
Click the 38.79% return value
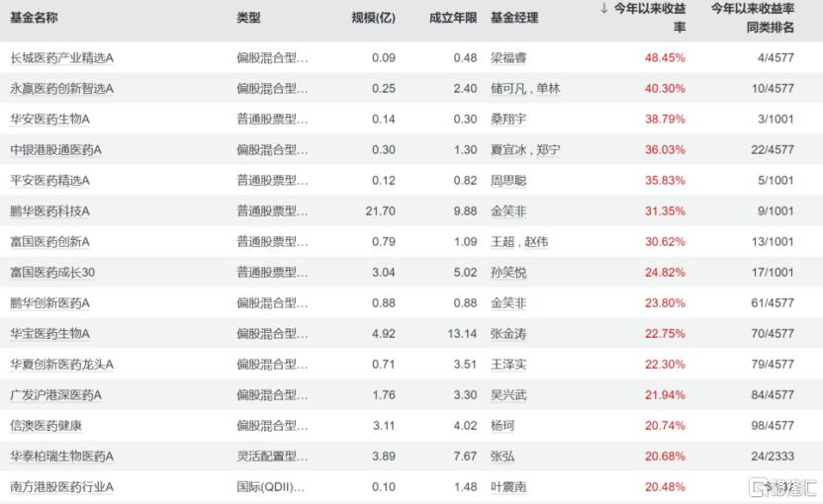(665, 119)
